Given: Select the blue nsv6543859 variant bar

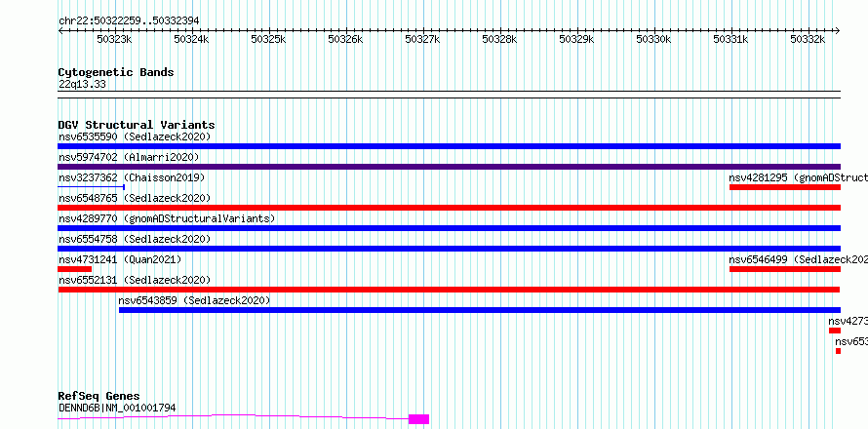Looking at the screenshot, I should click(480, 310).
